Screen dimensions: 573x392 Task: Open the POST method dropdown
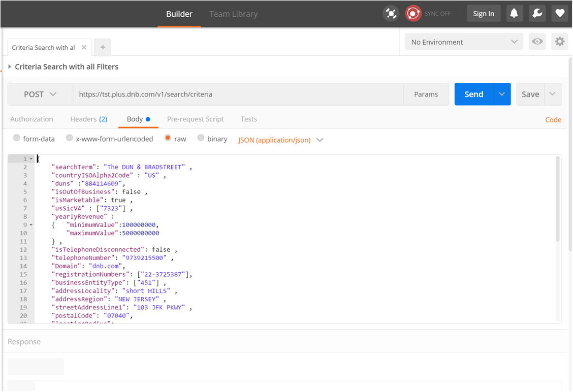pos(40,94)
